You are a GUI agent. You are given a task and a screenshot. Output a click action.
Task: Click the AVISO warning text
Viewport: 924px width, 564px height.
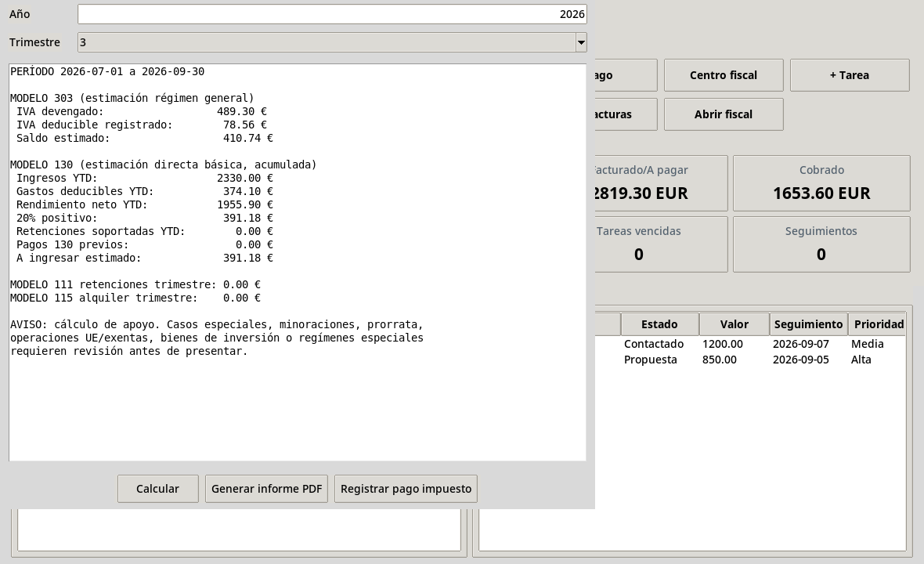tap(217, 338)
